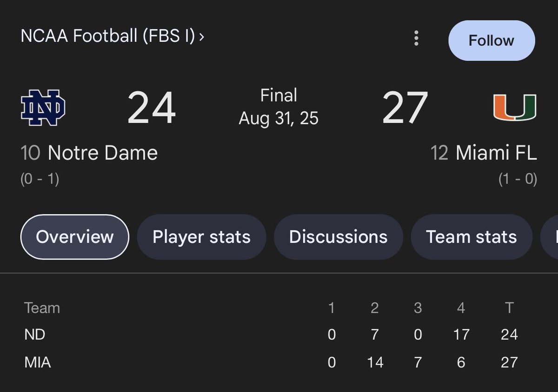
Task: Follow this NCAA Football game
Action: point(492,40)
